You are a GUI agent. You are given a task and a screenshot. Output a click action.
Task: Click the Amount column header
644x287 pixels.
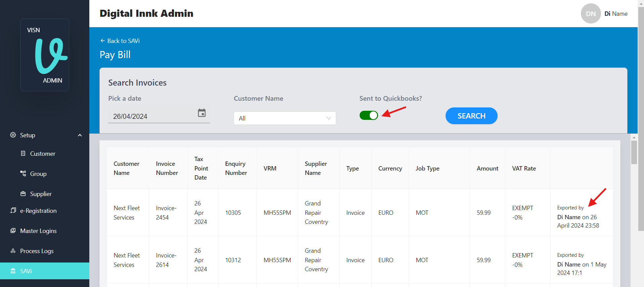coord(488,168)
